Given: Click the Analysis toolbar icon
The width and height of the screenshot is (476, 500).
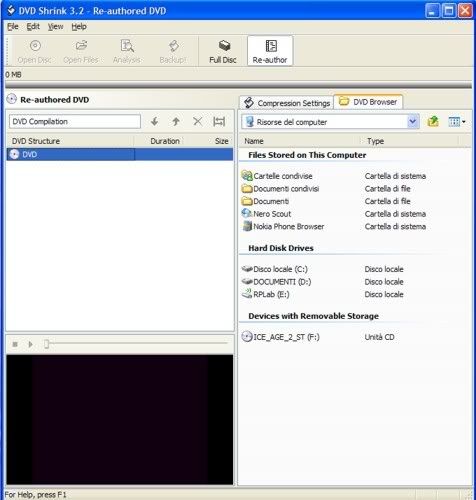Looking at the screenshot, I should pos(127,51).
